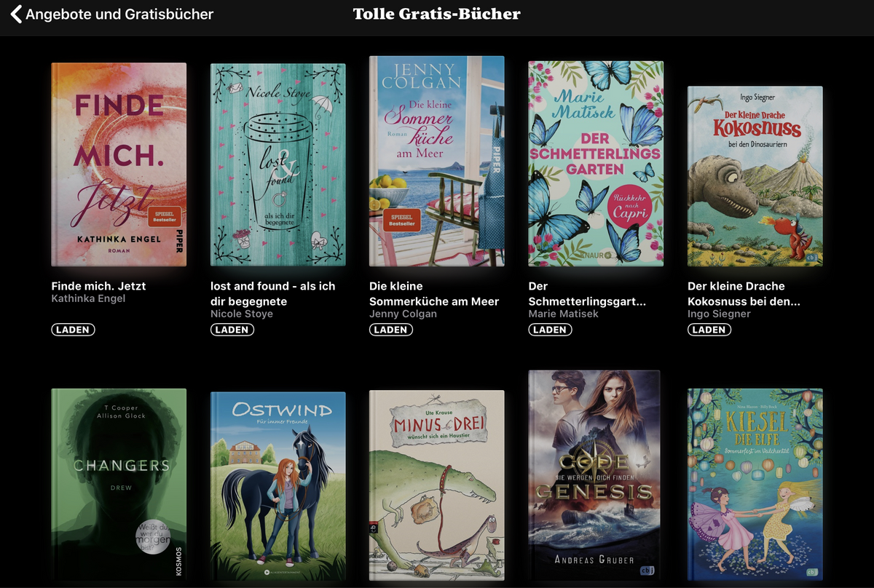Image resolution: width=874 pixels, height=588 pixels.
Task: Select author name Kathinka Engel
Action: pos(88,298)
